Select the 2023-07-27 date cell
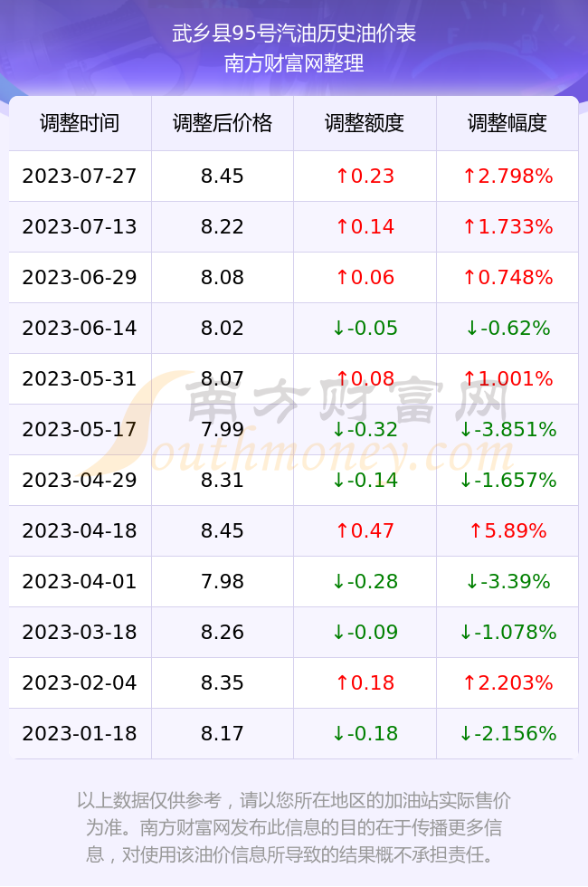This screenshot has width=588, height=887. pos(80,176)
